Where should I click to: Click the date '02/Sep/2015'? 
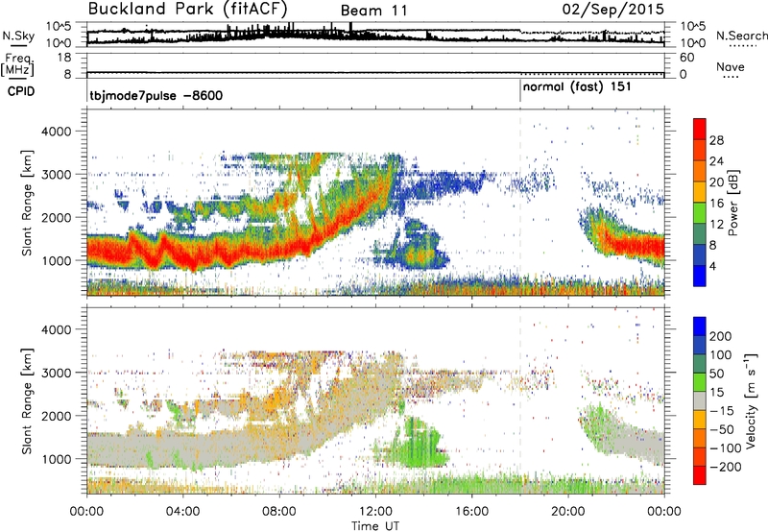click(x=613, y=10)
